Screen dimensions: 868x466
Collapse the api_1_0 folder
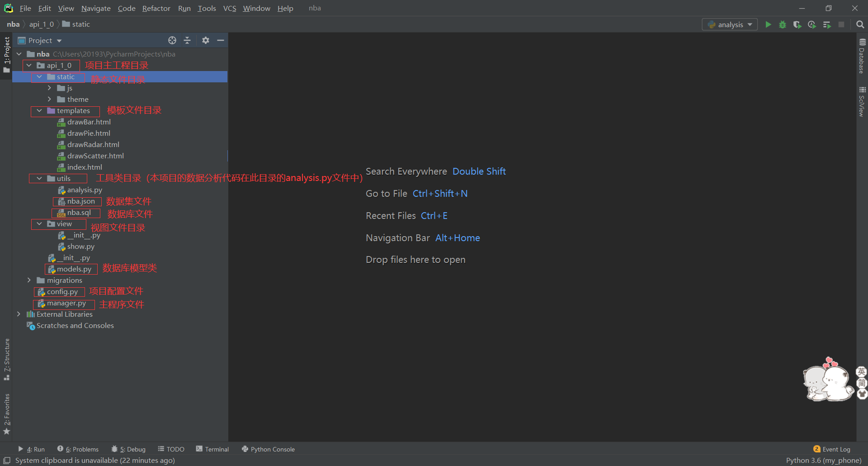29,65
